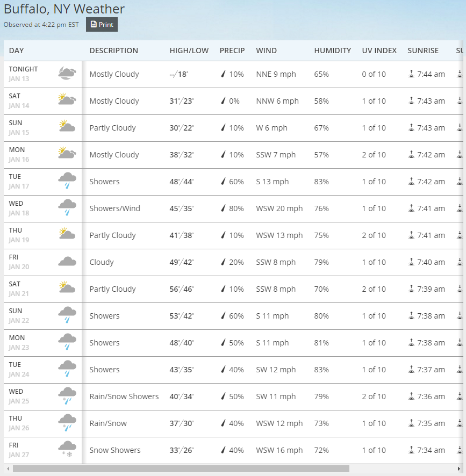Screen dimensions: 466x476
Task: Select the 'W 6 mph' wind cell
Action: point(271,128)
